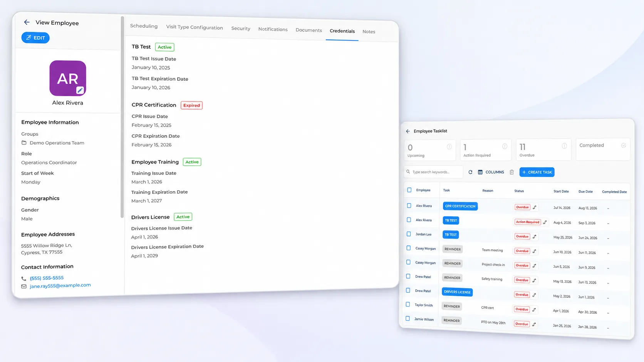Click the Expired badge beside CPR Certification
This screenshot has height=362, width=644.
coord(191,105)
